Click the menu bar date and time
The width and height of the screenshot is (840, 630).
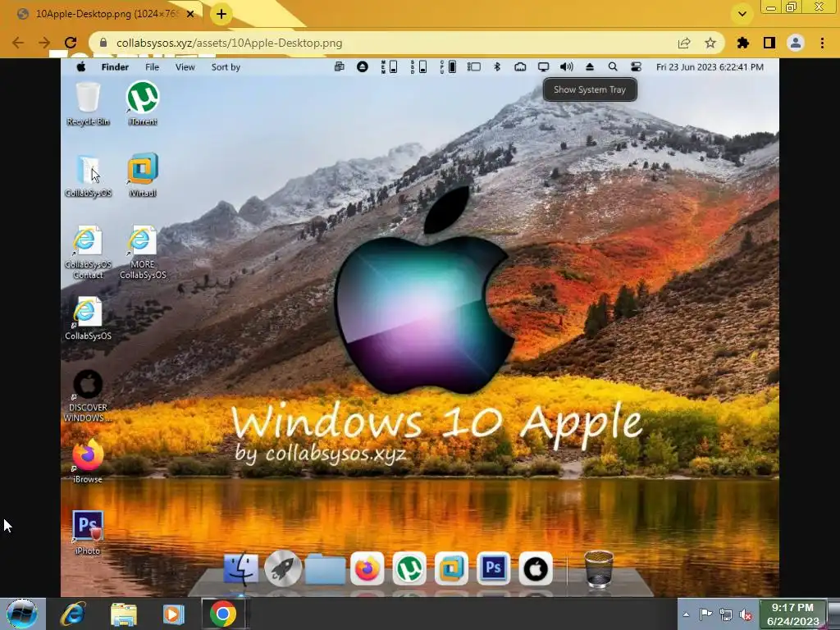coord(710,67)
